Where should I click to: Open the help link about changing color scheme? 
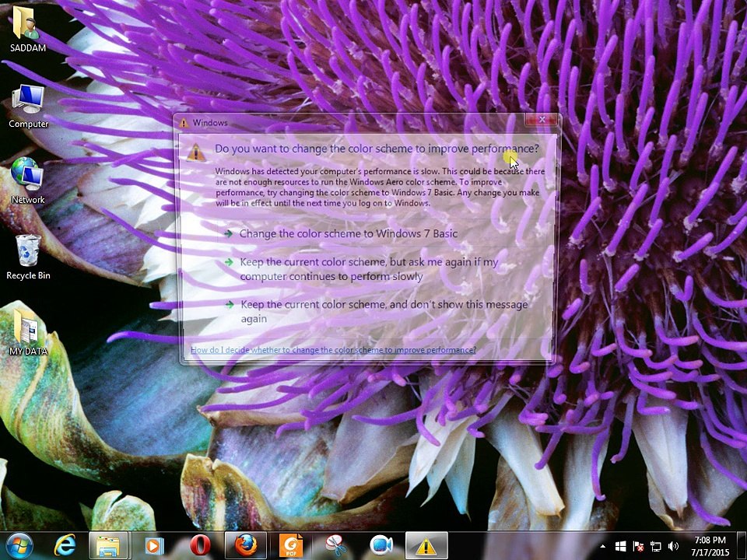(x=333, y=350)
